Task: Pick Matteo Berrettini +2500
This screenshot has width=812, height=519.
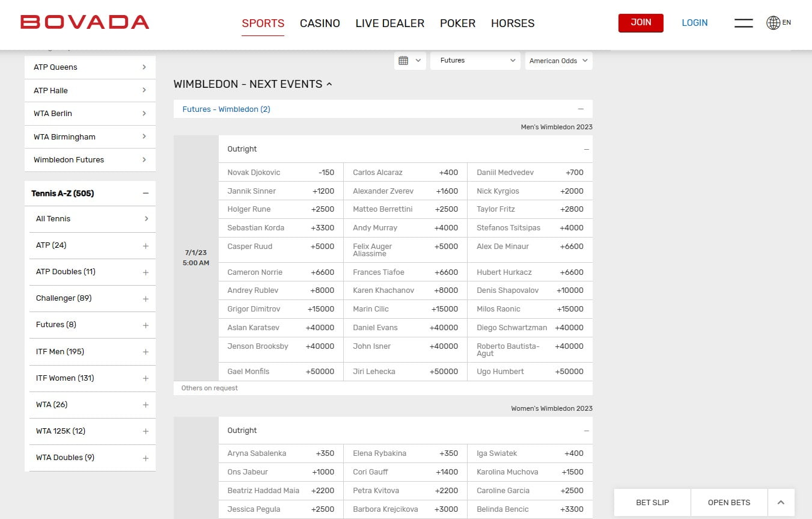Action: coord(405,209)
